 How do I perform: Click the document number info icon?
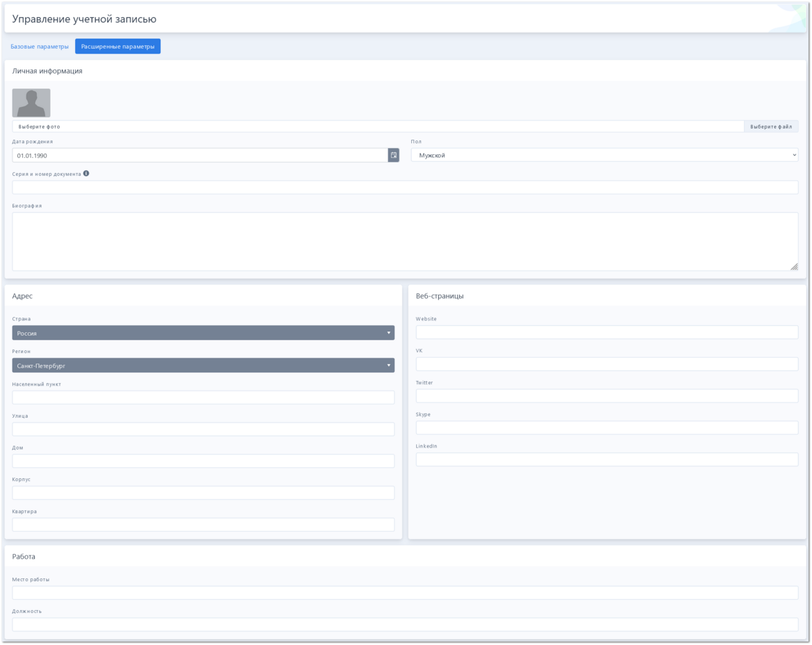tap(86, 174)
